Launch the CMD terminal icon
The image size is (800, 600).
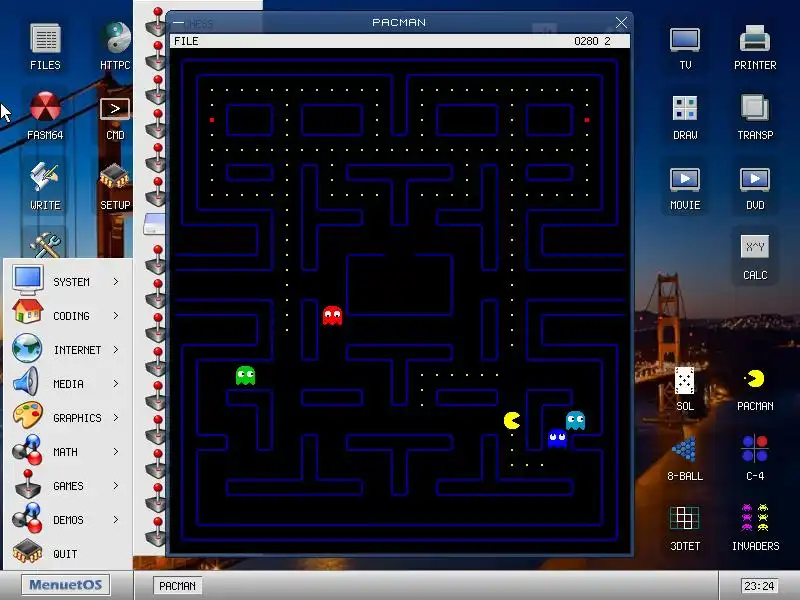[x=115, y=118]
